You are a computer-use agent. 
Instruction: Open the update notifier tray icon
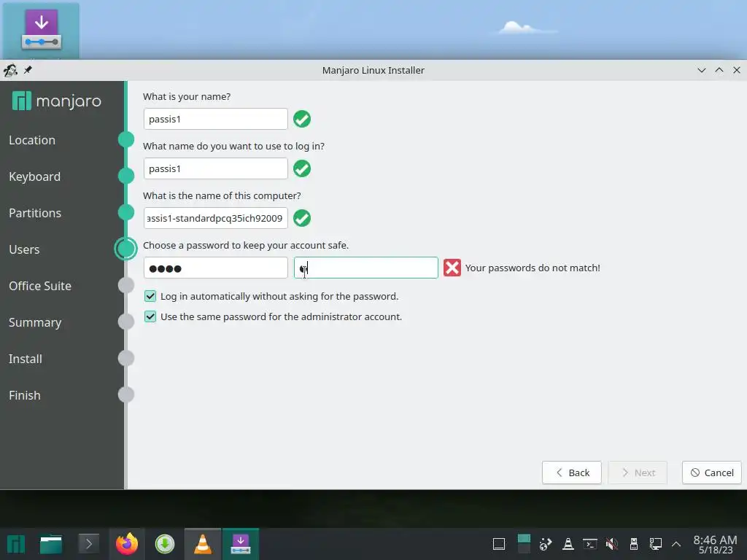coord(546,544)
